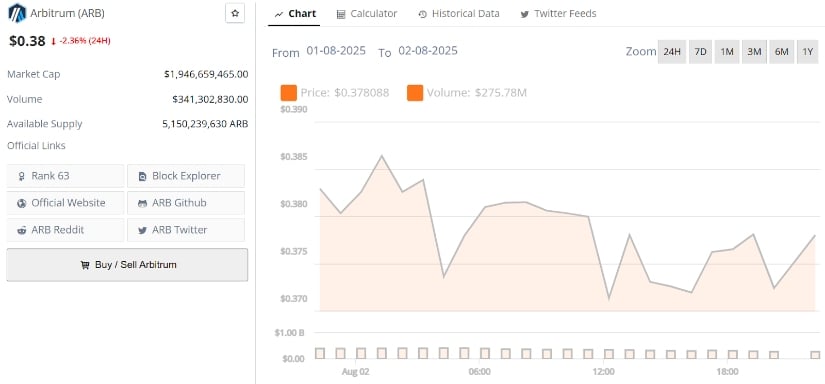Open the To date field 02-08-2025
The width and height of the screenshot is (825, 384).
point(428,51)
